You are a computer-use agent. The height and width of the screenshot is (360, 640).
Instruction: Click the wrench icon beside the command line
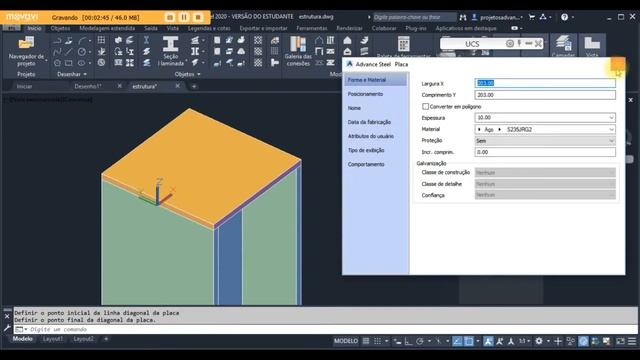7,328
